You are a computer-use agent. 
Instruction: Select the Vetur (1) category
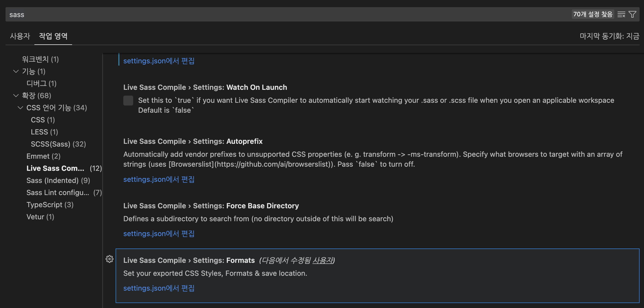40,217
